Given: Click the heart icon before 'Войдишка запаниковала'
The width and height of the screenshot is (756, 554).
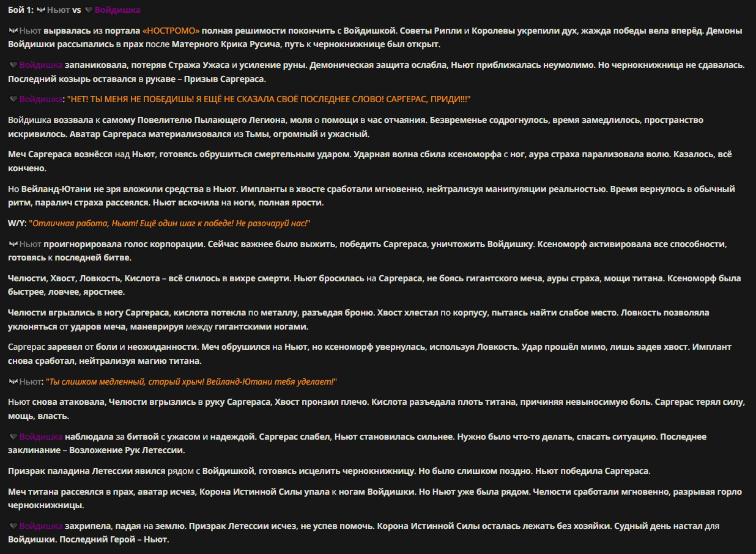Looking at the screenshot, I should [13, 64].
